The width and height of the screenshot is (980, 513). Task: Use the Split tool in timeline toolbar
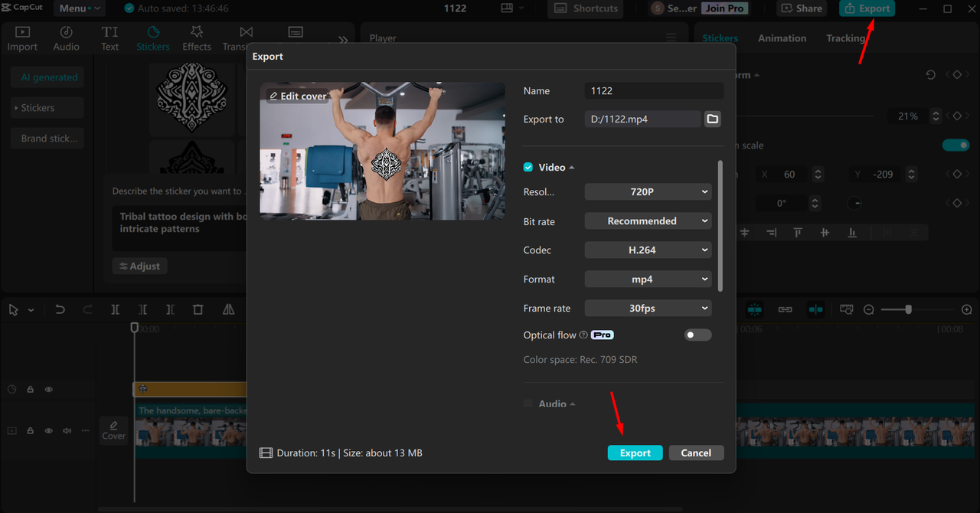[x=115, y=310]
